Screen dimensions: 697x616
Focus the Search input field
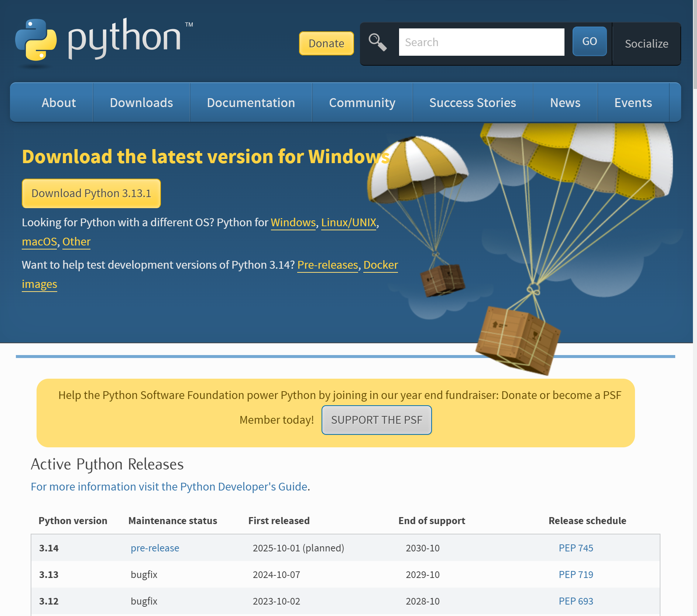click(x=481, y=42)
